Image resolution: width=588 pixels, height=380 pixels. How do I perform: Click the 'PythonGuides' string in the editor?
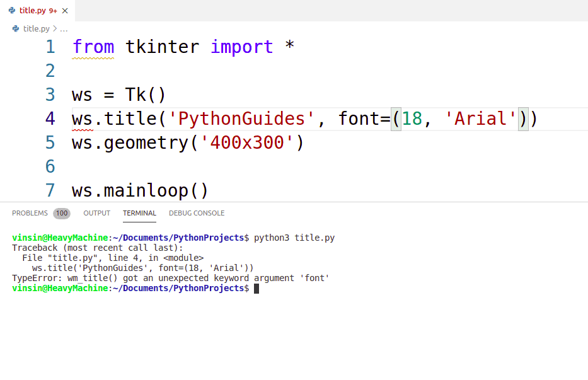[241, 119]
